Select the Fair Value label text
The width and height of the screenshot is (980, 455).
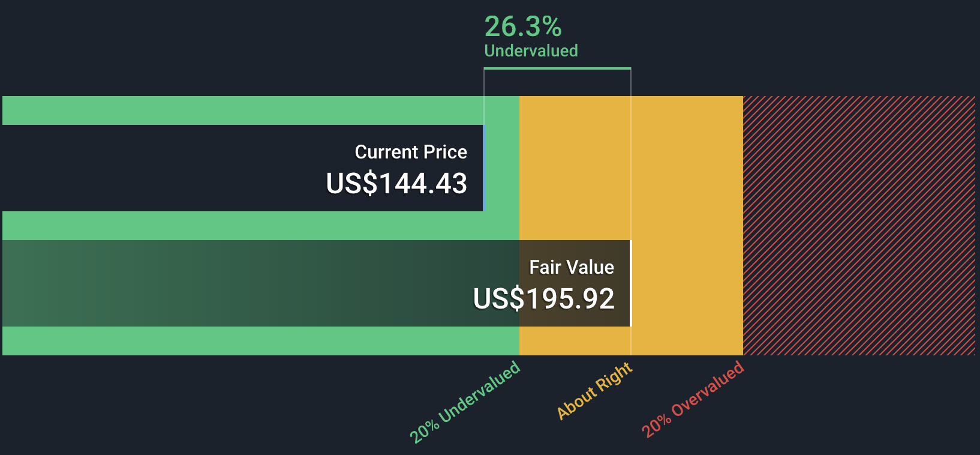point(571,267)
